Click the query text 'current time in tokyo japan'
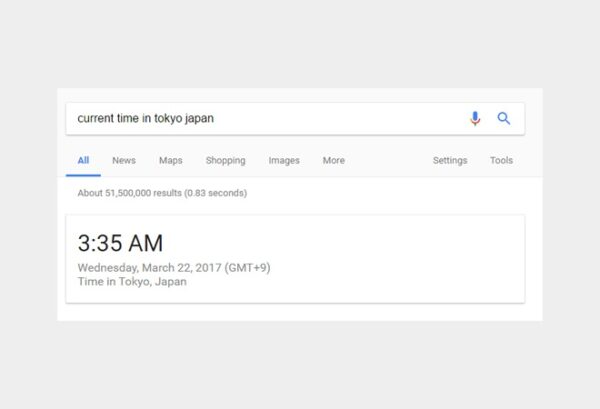 (145, 119)
